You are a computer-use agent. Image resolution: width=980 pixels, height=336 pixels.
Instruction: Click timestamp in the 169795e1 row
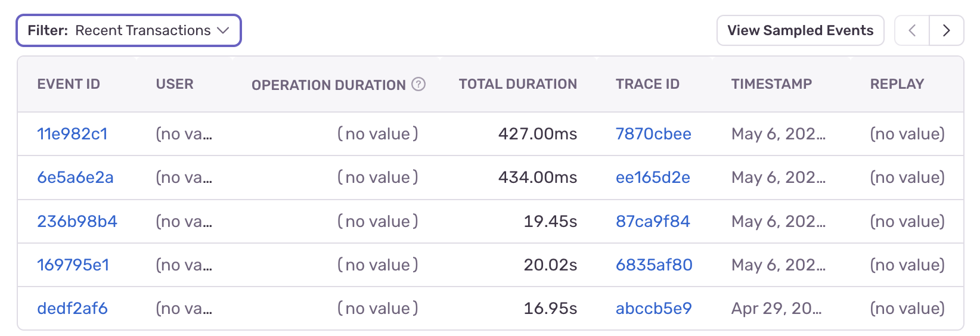[779, 265]
